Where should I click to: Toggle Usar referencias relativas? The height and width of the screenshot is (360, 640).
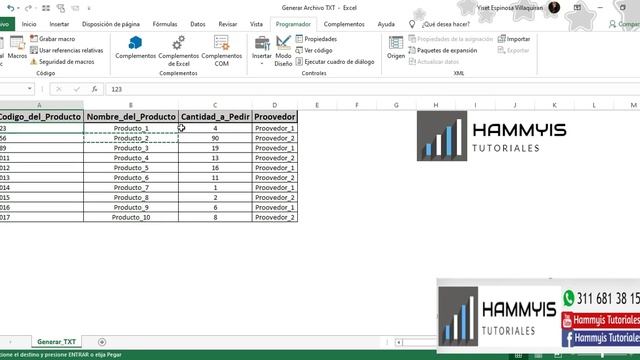[x=67, y=50]
